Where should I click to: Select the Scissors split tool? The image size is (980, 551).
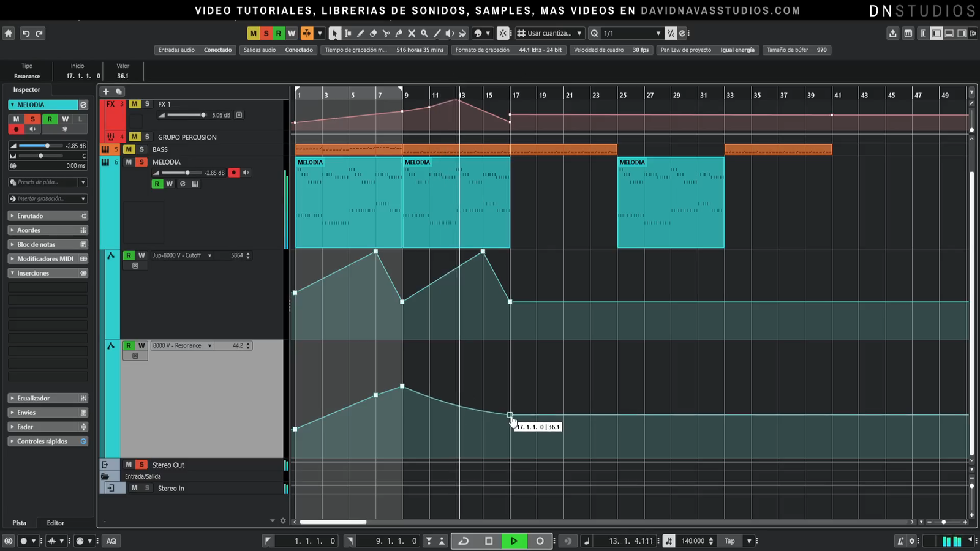point(386,34)
